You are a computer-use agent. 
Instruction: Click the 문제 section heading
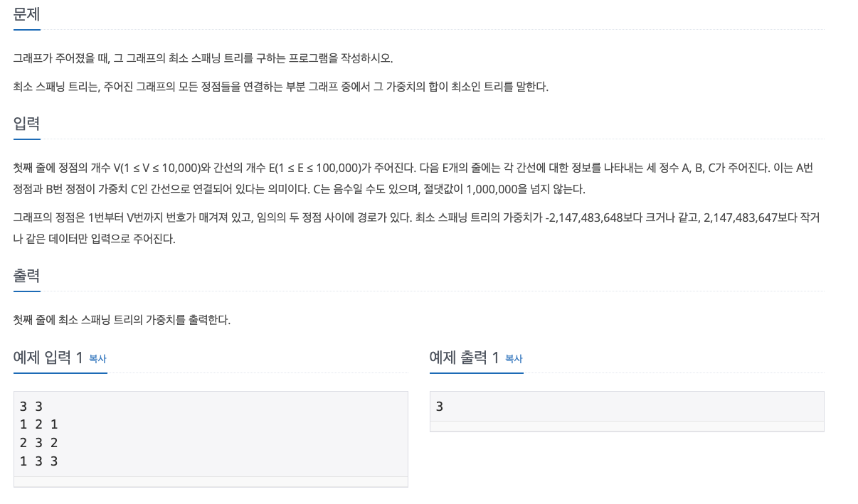(x=26, y=14)
